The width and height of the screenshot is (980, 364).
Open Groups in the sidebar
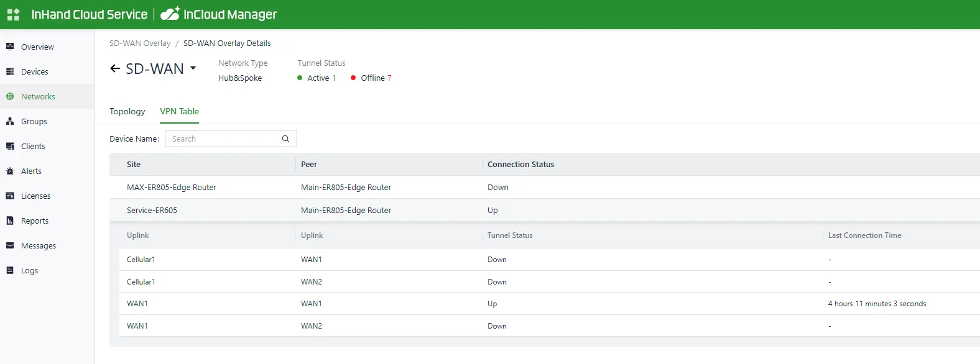(47, 121)
